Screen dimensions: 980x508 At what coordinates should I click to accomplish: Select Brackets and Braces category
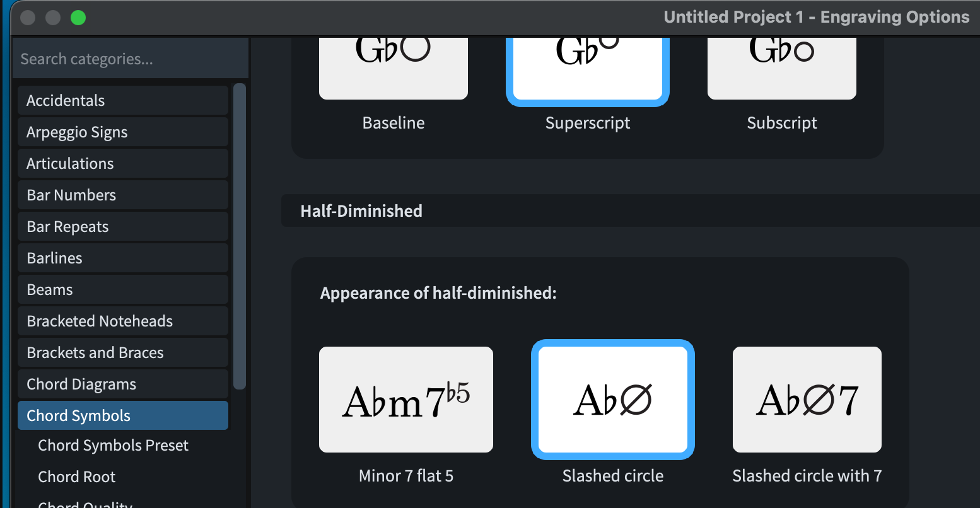[122, 353]
